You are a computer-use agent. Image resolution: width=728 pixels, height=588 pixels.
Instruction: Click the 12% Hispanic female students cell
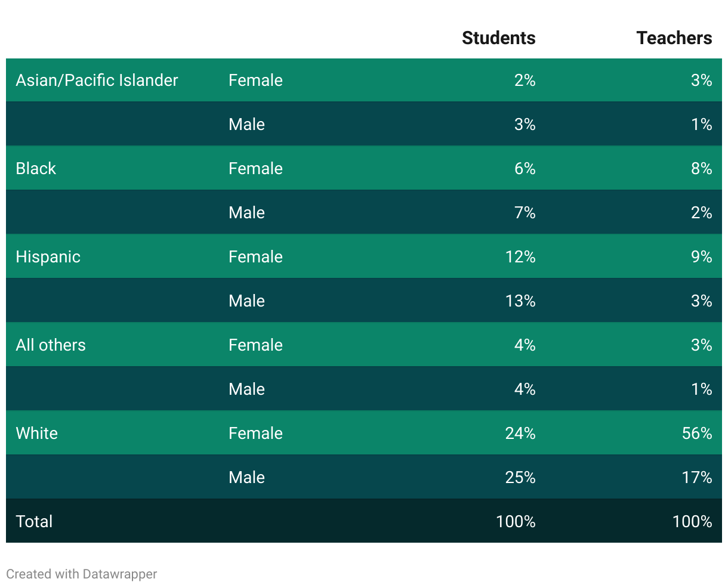click(520, 257)
